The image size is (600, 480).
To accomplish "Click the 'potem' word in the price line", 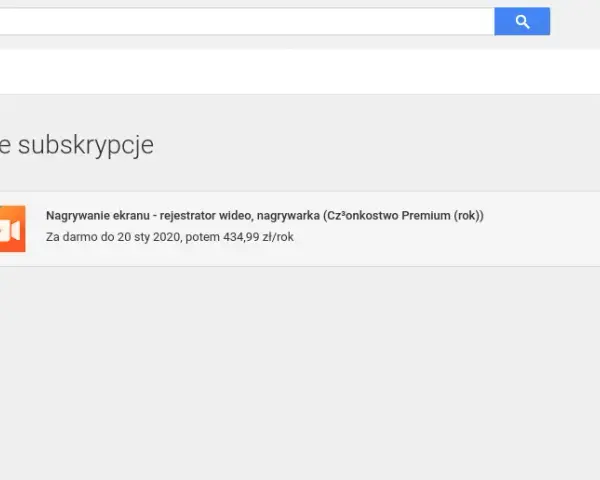I will tap(202, 237).
